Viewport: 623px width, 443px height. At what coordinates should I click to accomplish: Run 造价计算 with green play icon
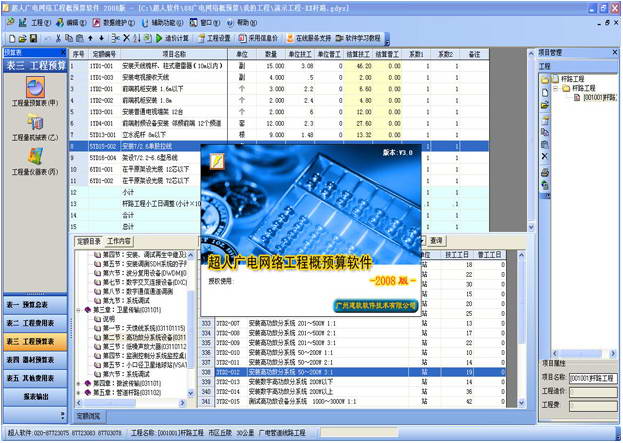[172, 39]
